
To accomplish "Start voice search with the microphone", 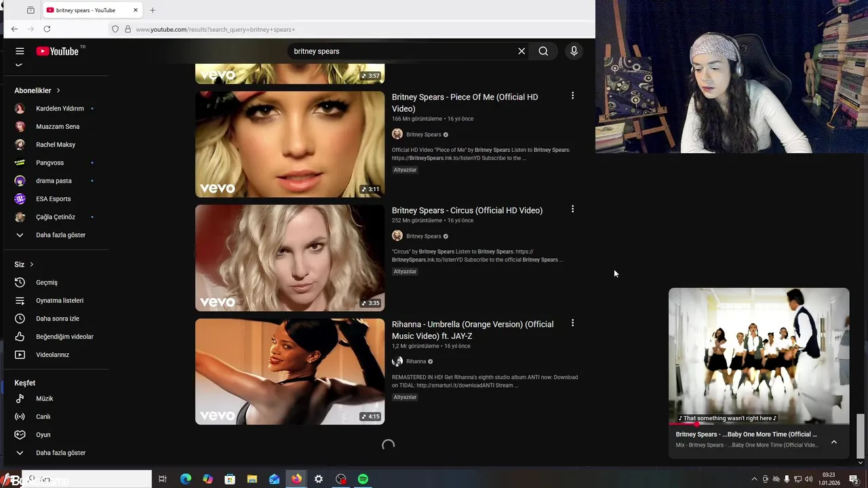I will pyautogui.click(x=574, y=51).
